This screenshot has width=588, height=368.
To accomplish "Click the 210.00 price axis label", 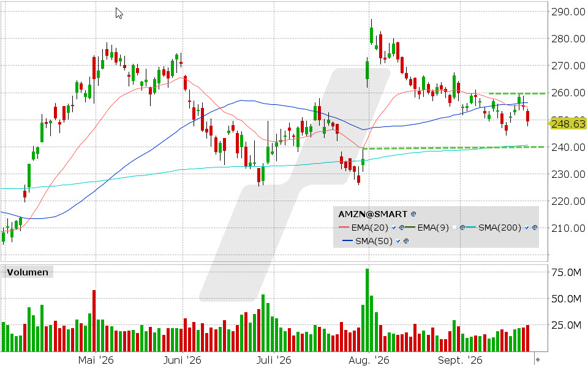I will 568,228.
